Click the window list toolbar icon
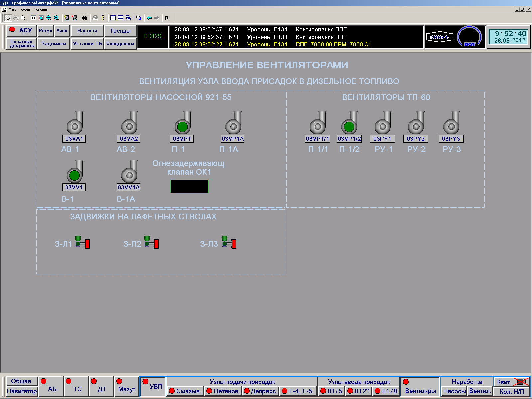This screenshot has height=399, width=532. [139, 18]
